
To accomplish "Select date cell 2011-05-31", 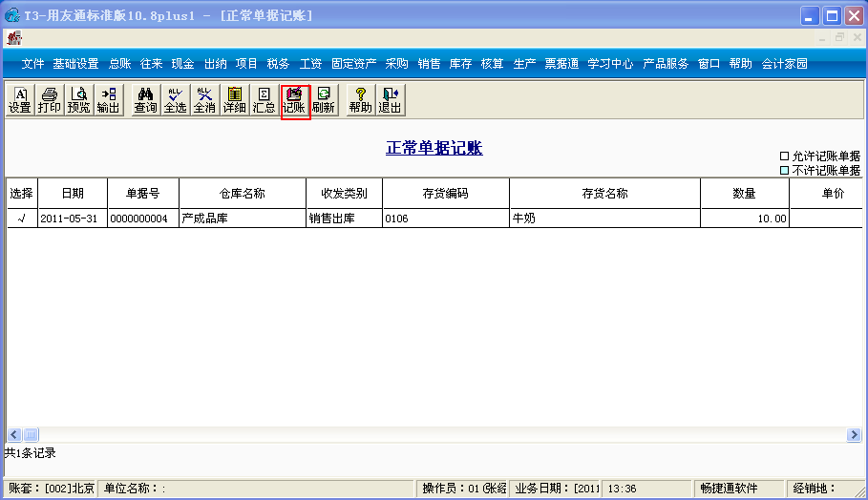I will pos(73,219).
